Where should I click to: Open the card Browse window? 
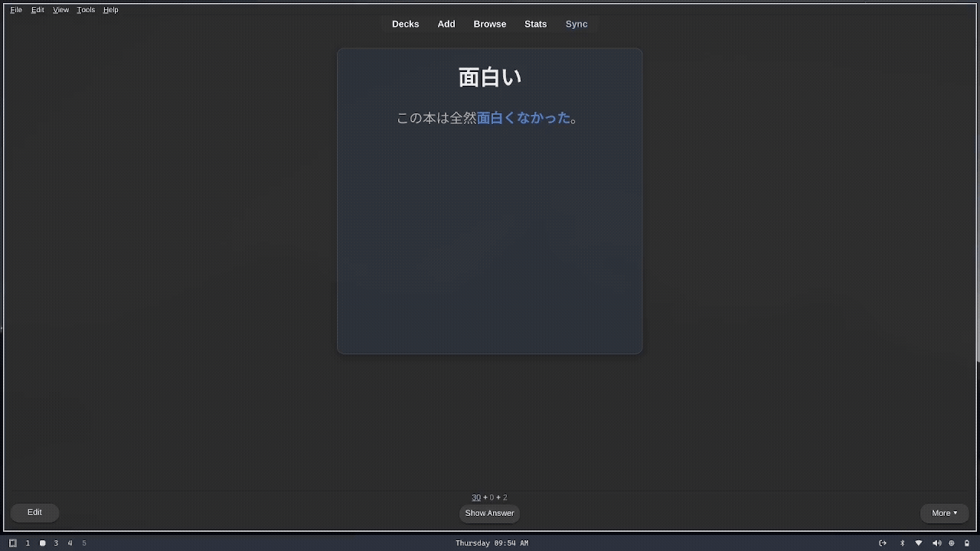(x=490, y=24)
